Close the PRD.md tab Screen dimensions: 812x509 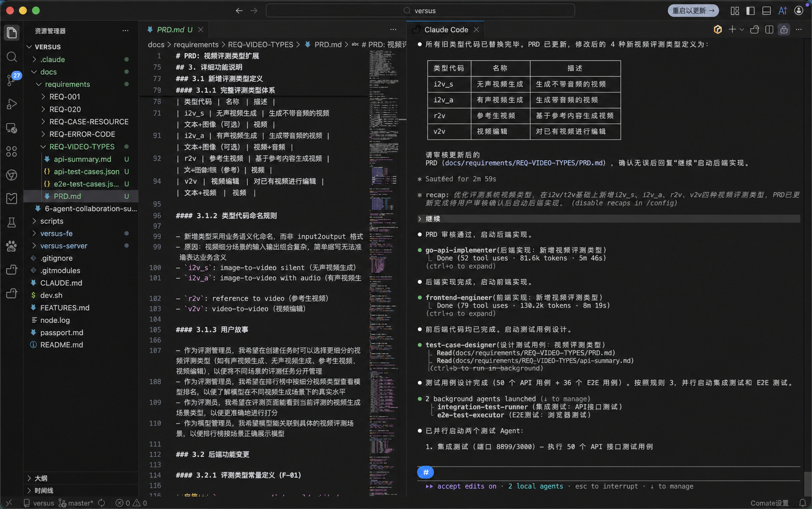click(201, 30)
